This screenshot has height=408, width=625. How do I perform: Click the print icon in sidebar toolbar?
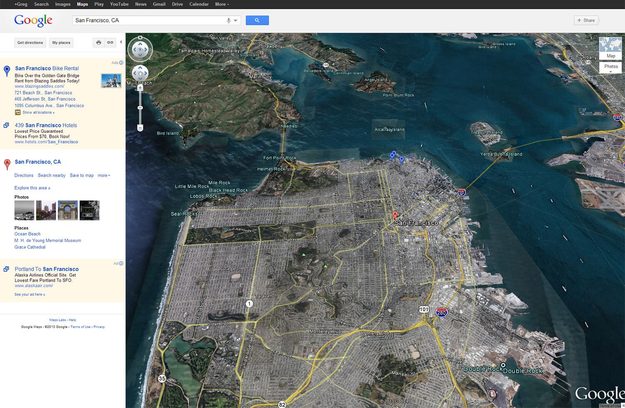(x=98, y=43)
